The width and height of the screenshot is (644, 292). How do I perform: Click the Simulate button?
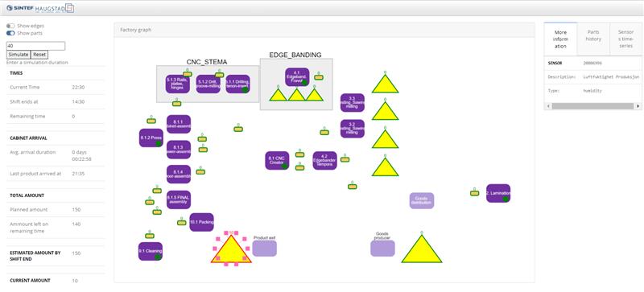coord(19,55)
